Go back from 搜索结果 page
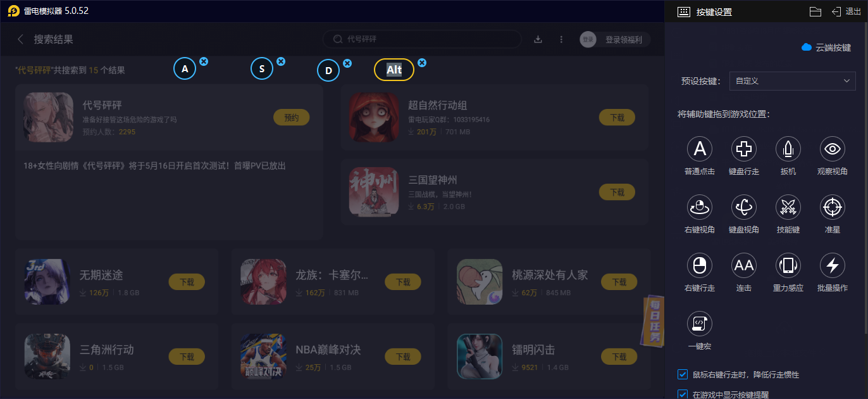Viewport: 868px width, 399px height. pos(21,39)
